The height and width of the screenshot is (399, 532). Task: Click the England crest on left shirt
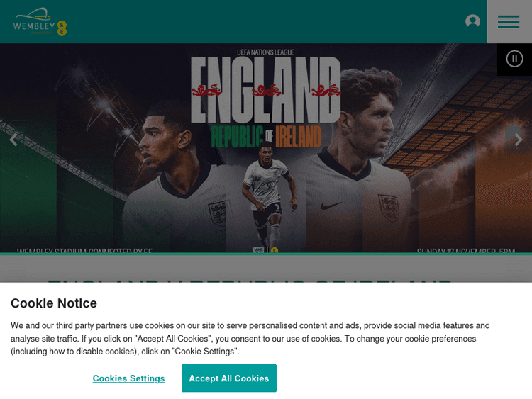[217, 213]
